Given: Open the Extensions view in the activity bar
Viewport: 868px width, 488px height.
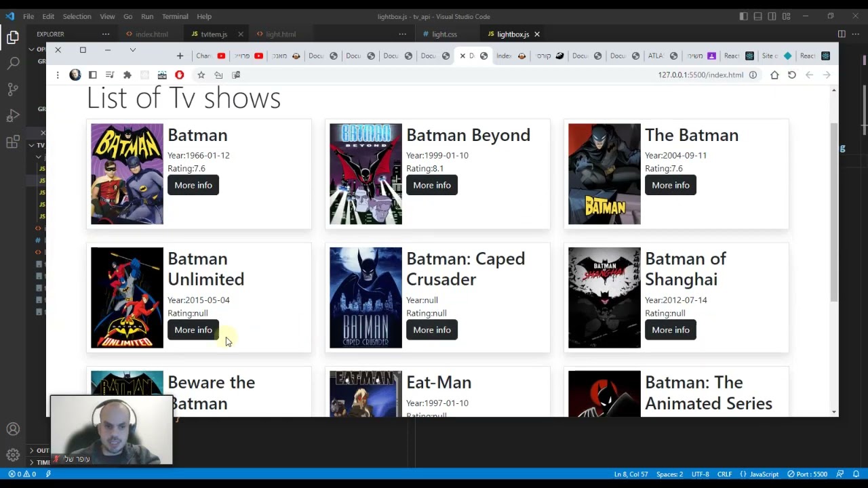Looking at the screenshot, I should (13, 142).
